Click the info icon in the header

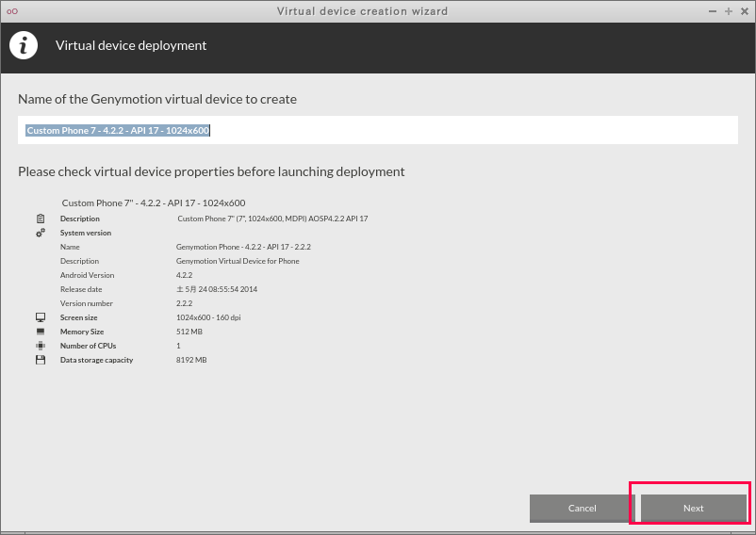point(24,46)
